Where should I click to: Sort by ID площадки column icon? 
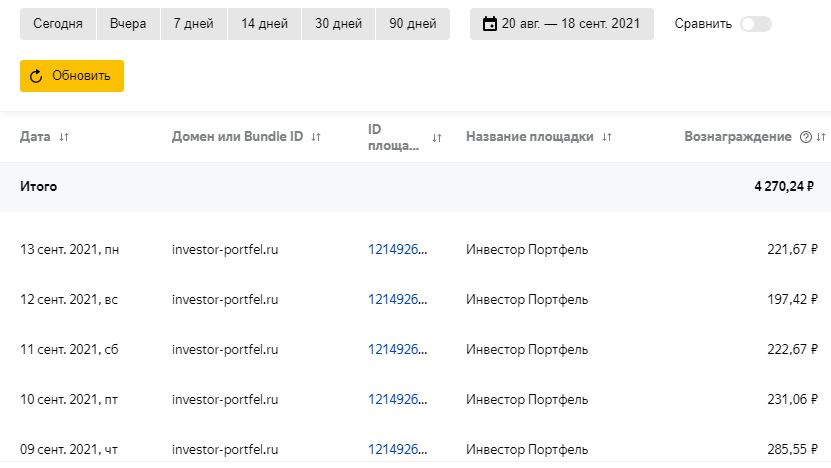(x=437, y=138)
